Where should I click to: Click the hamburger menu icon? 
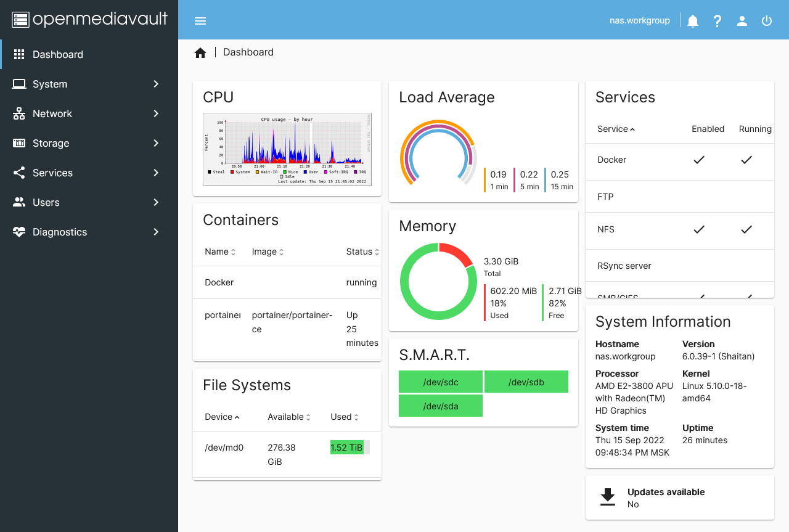(200, 21)
